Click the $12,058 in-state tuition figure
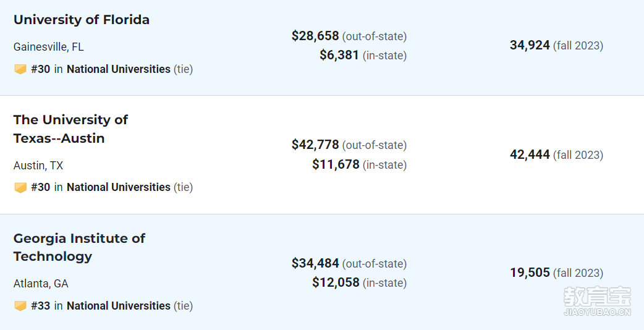Viewport: 644px width, 330px height. click(336, 282)
